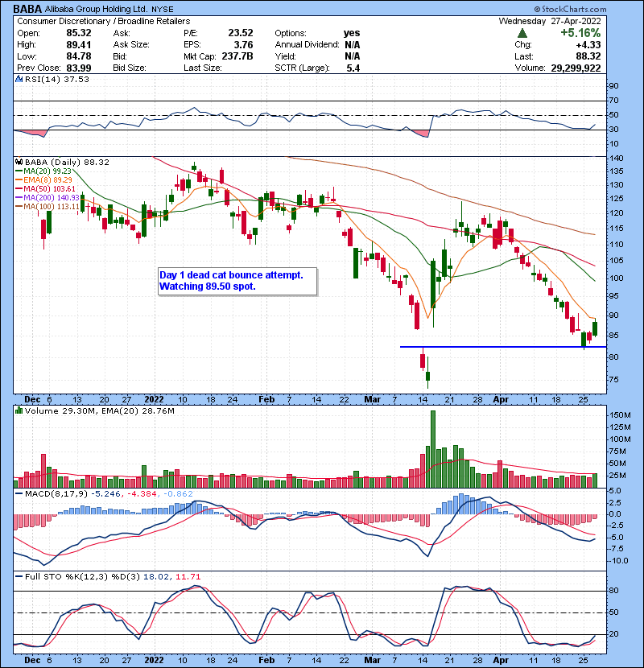
Task: Click the blue horizontal support line
Action: tap(503, 347)
